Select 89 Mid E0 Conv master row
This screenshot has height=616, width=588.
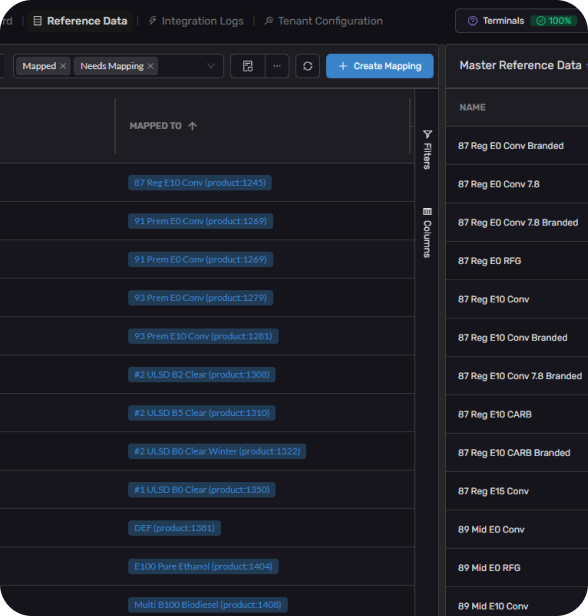coord(517,530)
